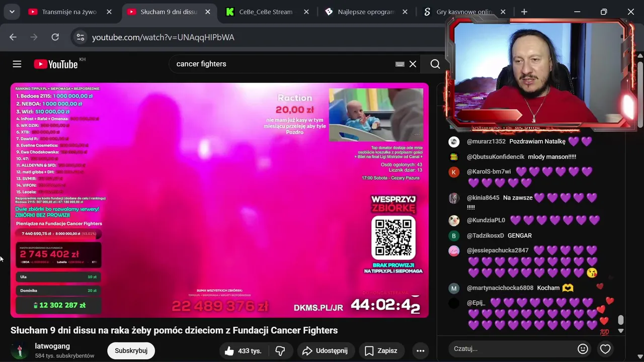Click @jessiepachucka2847 pink avatar
Image resolution: width=644 pixels, height=362 pixels.
click(x=454, y=251)
